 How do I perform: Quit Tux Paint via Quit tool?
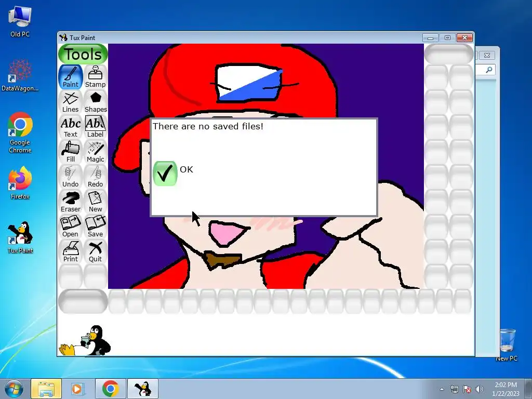pos(96,251)
